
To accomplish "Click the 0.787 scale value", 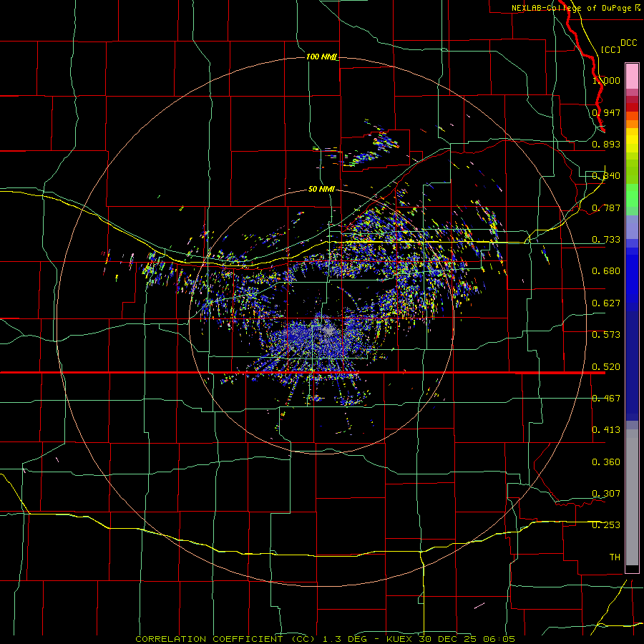I will [606, 208].
